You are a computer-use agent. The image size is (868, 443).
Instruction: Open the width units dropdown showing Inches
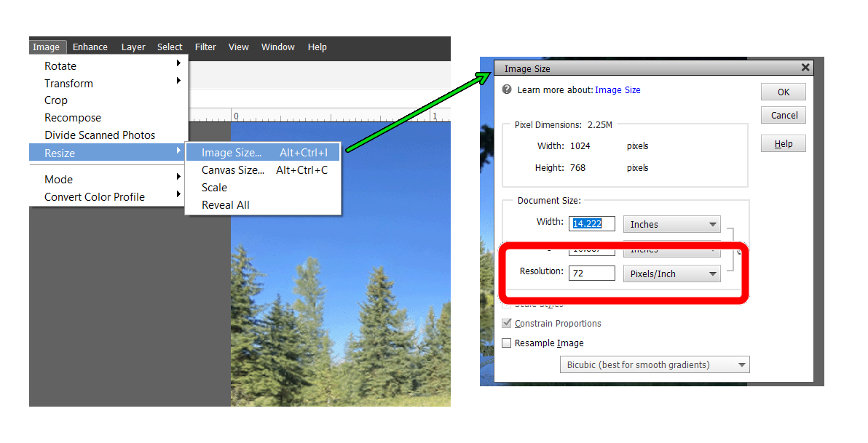671,224
